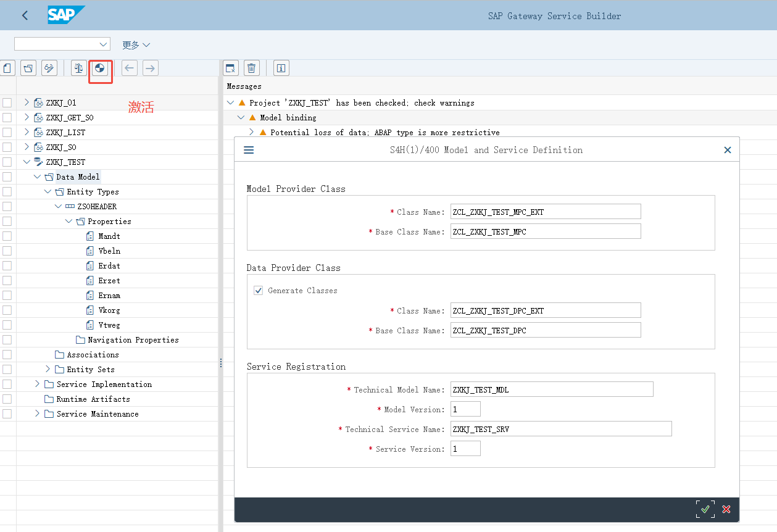
Task: Click the Technical Service Name field
Action: tap(561, 429)
